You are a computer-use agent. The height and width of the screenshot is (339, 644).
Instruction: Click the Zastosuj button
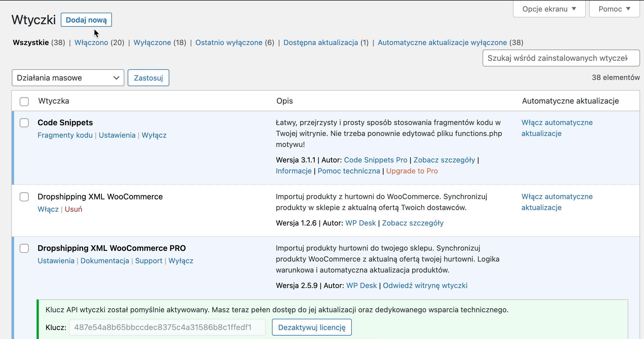(148, 78)
